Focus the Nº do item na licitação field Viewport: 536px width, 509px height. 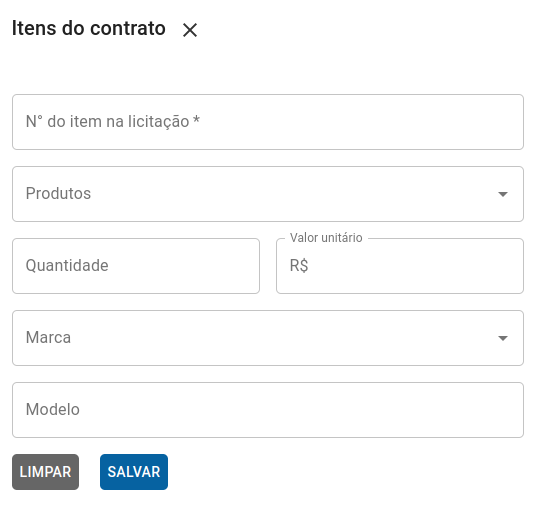coord(268,122)
